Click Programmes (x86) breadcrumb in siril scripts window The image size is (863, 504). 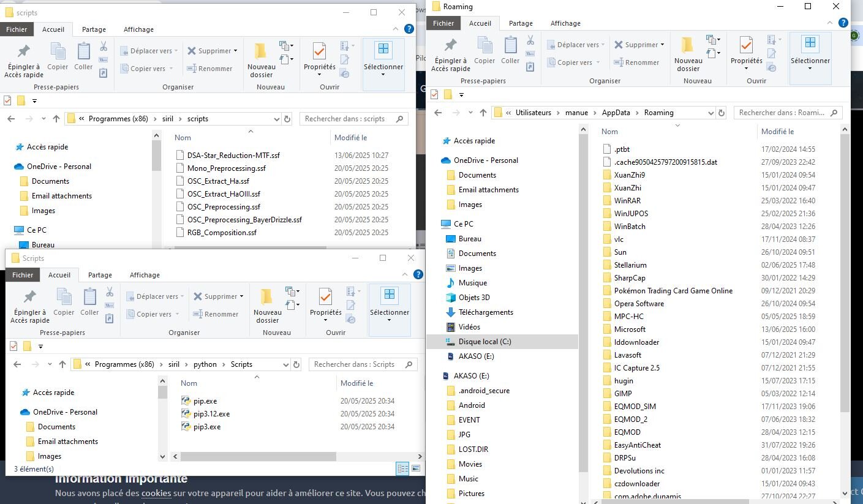click(118, 119)
